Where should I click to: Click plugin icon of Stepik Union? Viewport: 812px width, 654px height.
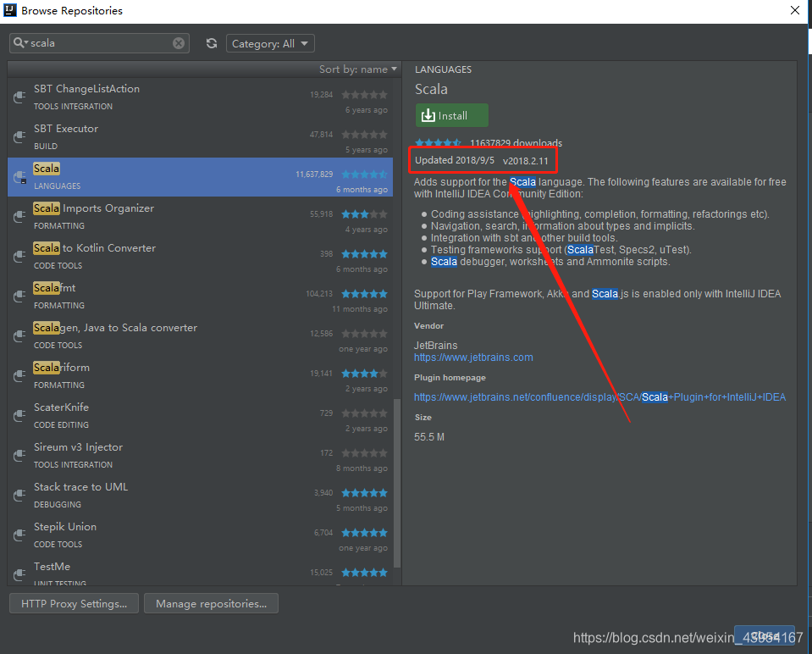(x=19, y=536)
